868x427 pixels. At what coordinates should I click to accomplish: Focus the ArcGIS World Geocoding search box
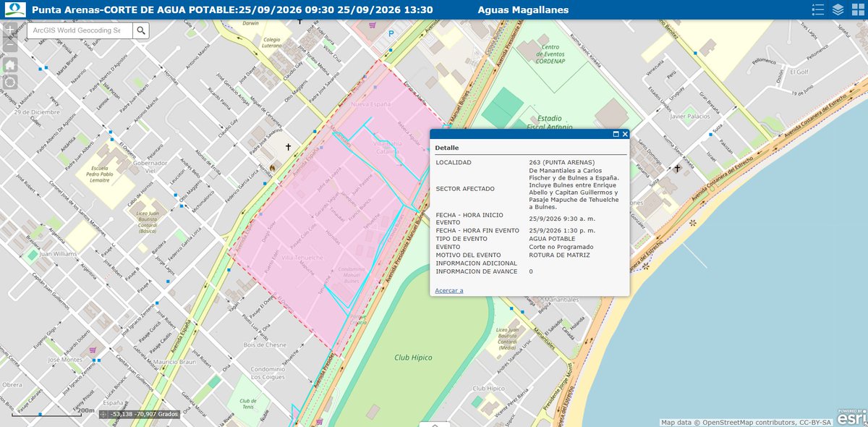80,30
